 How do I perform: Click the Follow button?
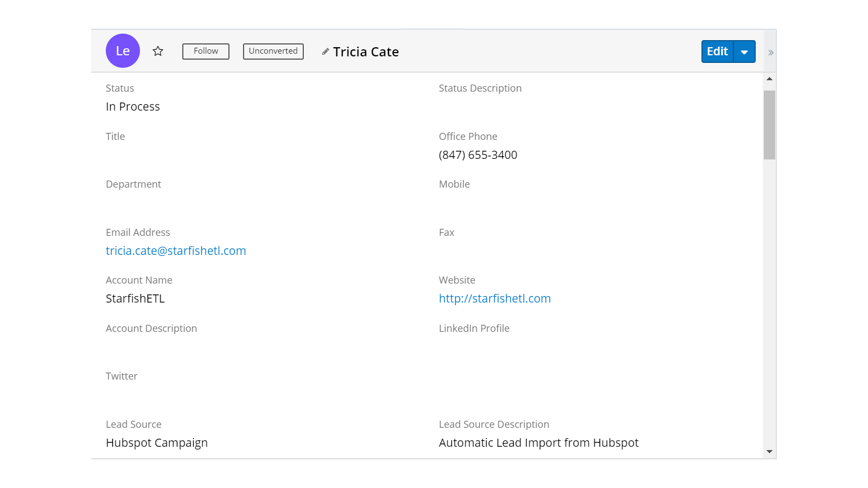point(206,52)
